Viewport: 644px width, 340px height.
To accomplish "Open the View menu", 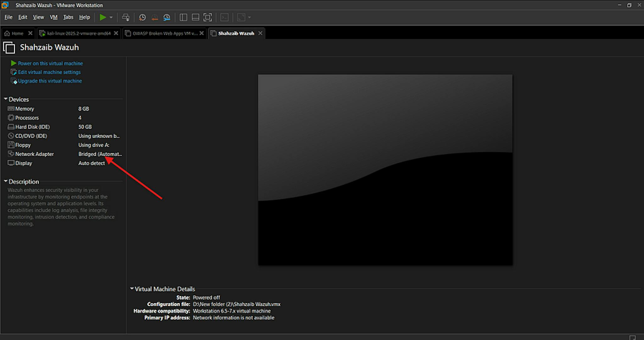I will pyautogui.click(x=38, y=17).
